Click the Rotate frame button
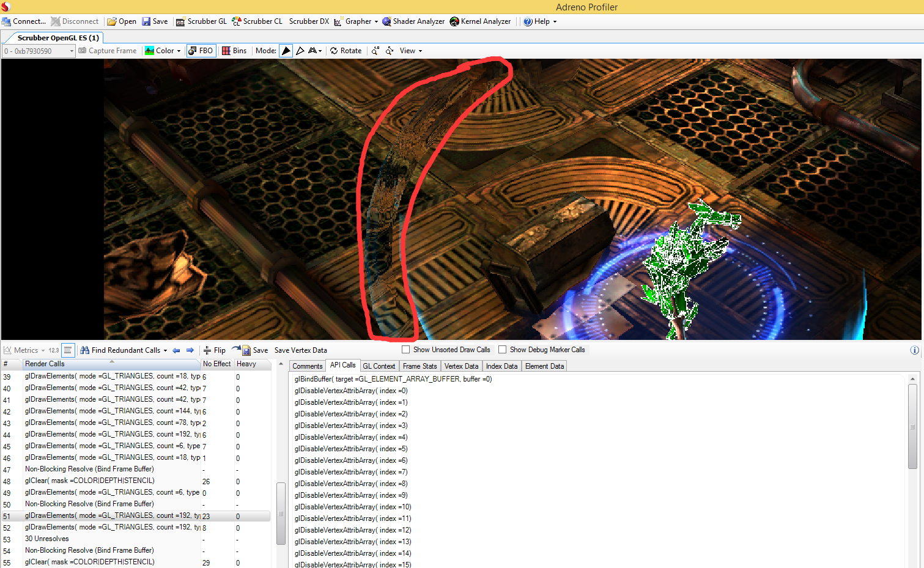The height and width of the screenshot is (568, 924). coord(346,51)
